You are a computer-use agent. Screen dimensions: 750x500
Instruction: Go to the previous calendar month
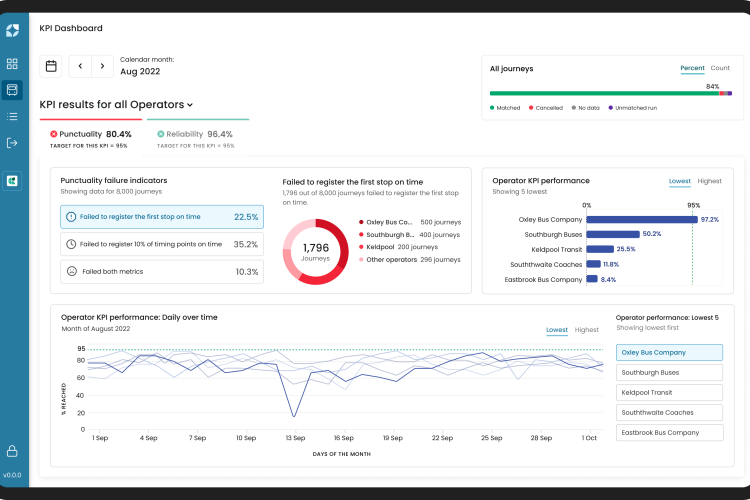pyautogui.click(x=80, y=66)
